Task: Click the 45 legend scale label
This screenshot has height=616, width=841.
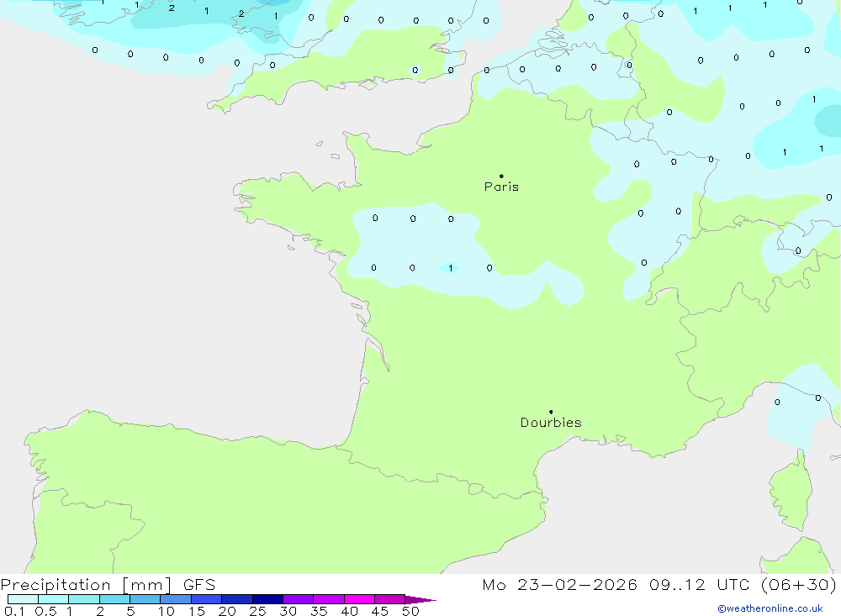Action: coord(380,611)
